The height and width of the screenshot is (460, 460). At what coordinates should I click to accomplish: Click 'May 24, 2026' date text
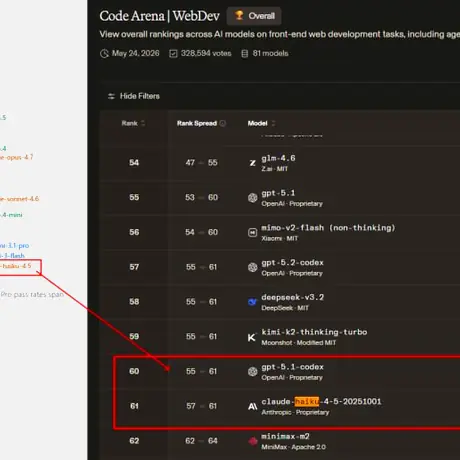[x=135, y=53]
